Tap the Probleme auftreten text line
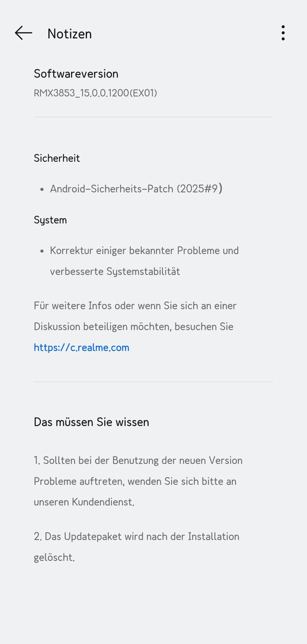Screen dimensions: 307x644 (135, 481)
